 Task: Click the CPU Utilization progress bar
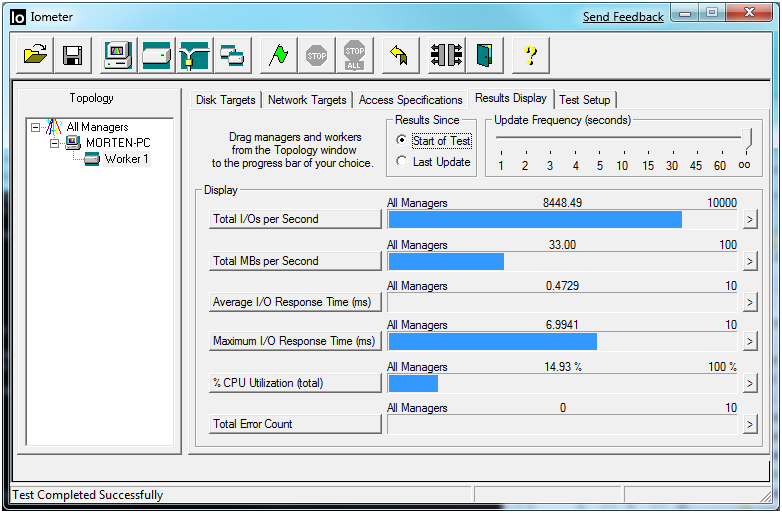click(562, 383)
